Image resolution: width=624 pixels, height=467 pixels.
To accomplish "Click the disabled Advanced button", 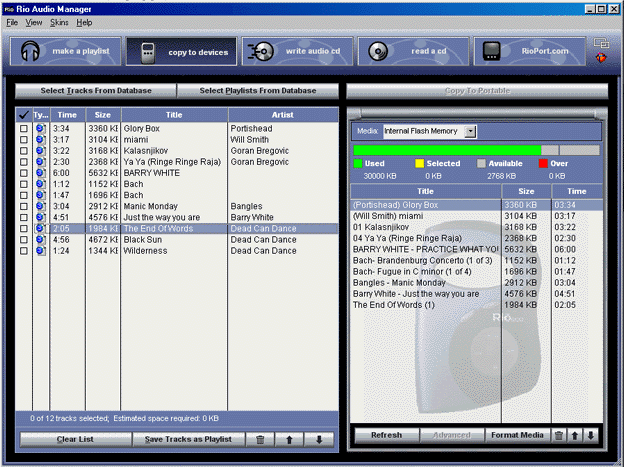I will click(x=452, y=435).
